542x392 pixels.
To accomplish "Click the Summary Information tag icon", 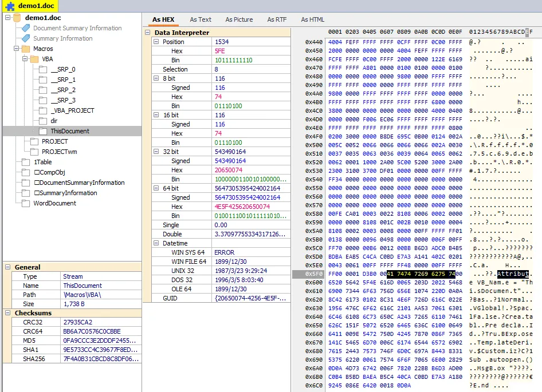I will (26, 38).
